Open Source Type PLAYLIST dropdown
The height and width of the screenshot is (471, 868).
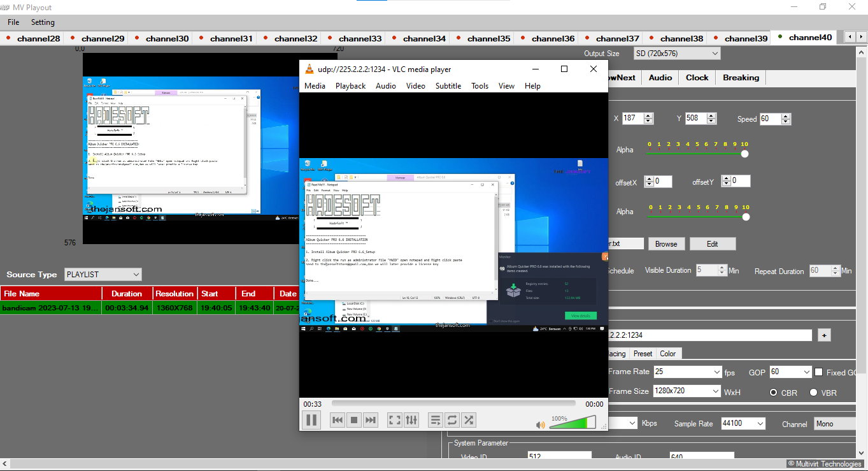coord(103,275)
